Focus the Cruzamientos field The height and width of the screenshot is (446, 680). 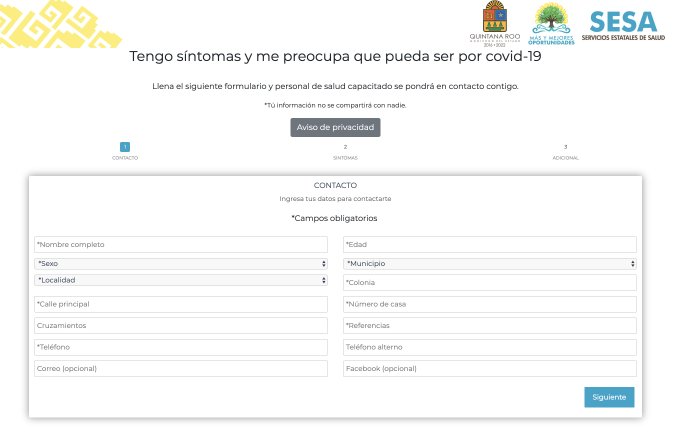pos(181,326)
